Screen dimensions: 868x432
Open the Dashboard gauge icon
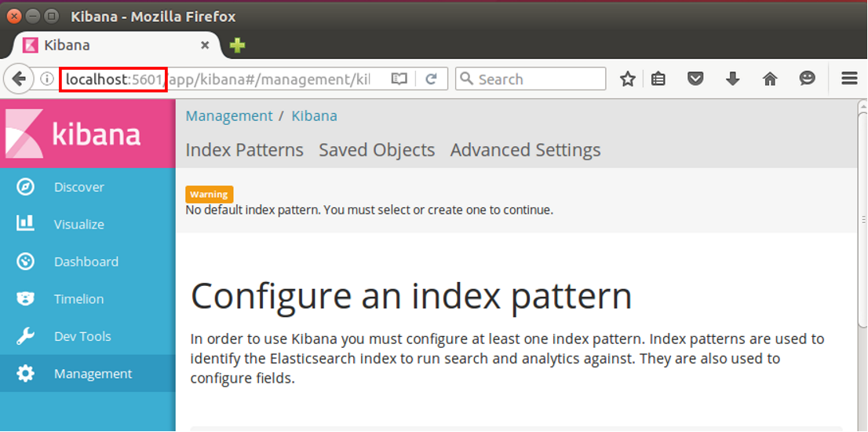tap(25, 262)
